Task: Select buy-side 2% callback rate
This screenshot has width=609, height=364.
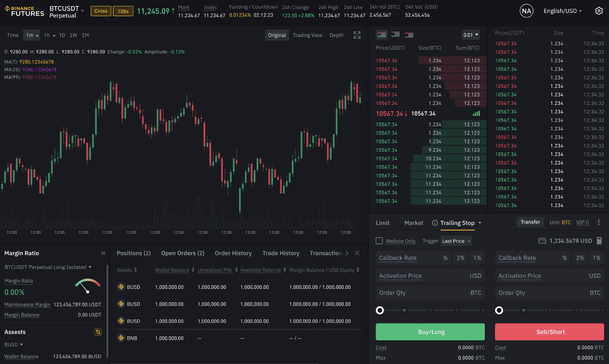Action: coord(461,258)
